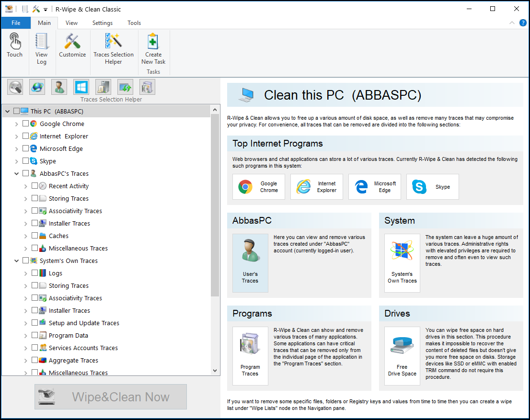This screenshot has width=530, height=420.
Task: Open Microsoft Edge tile in Top Internet Programs
Action: [x=375, y=187]
